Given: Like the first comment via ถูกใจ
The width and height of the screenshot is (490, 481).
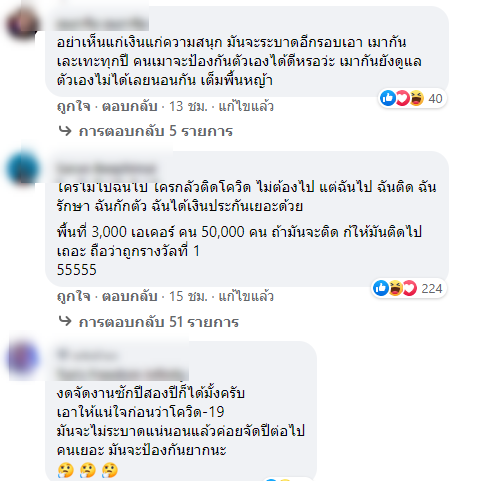Looking at the screenshot, I should [x=74, y=107].
